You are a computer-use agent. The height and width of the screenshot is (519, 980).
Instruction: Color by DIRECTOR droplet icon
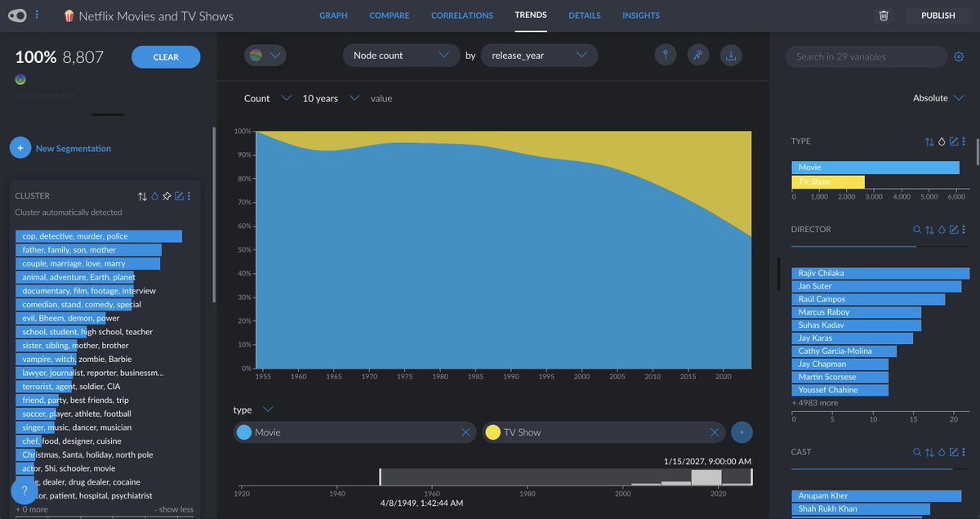point(942,230)
